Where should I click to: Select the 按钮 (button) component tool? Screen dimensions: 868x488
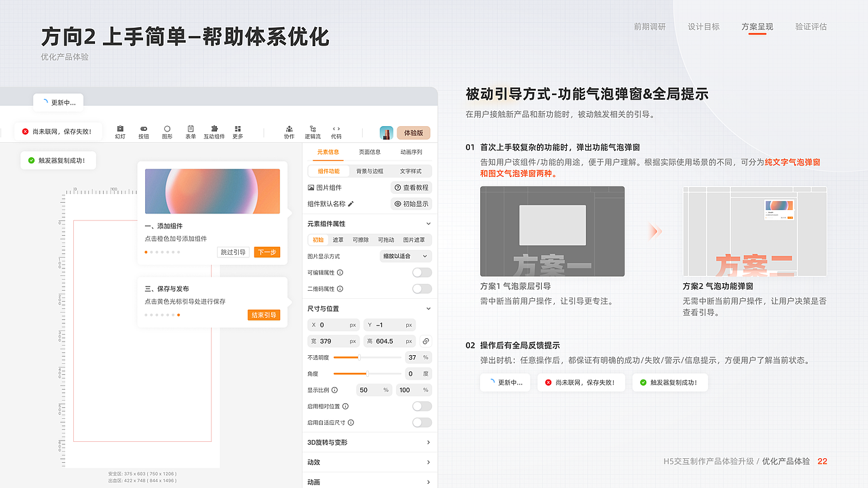143,131
